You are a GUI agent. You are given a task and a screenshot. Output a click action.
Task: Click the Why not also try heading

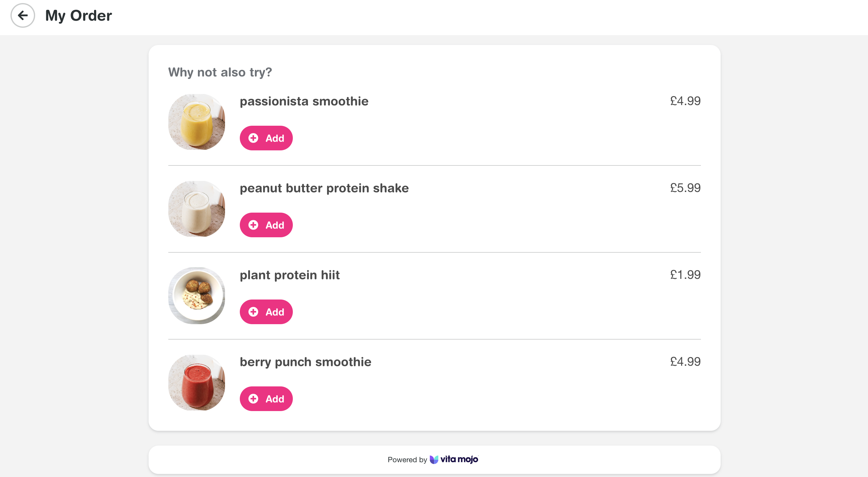[220, 72]
